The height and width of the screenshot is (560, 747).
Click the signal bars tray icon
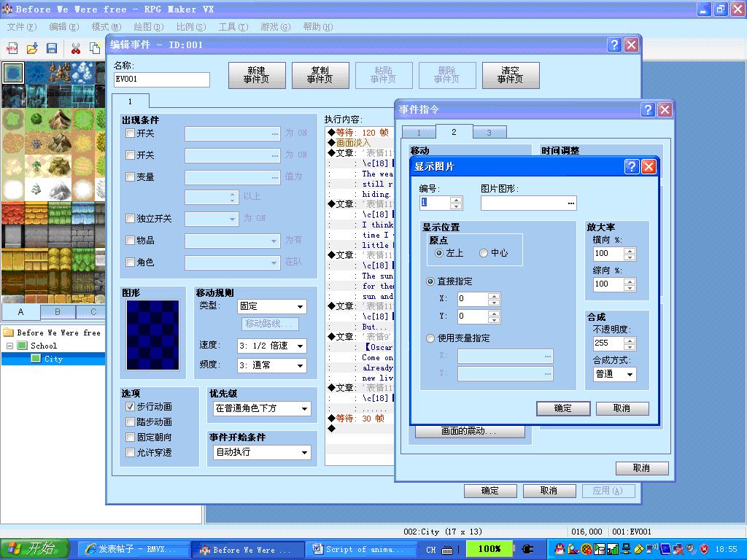point(613,549)
